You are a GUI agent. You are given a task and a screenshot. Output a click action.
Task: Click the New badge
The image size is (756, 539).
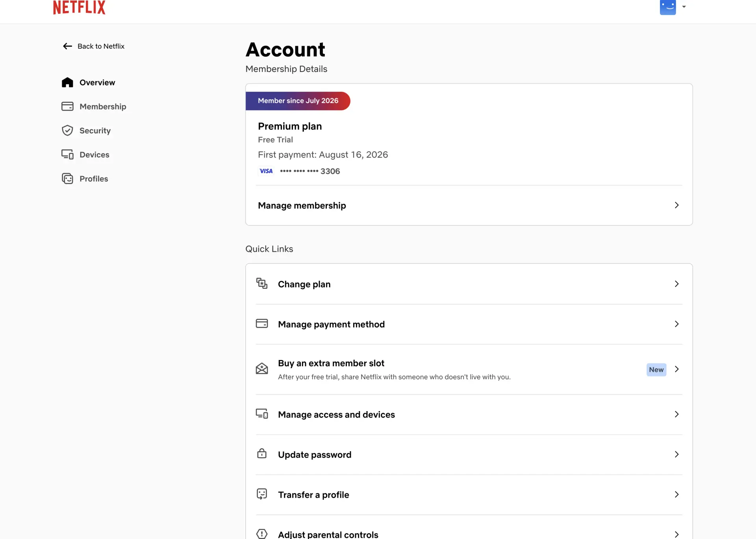pos(656,369)
